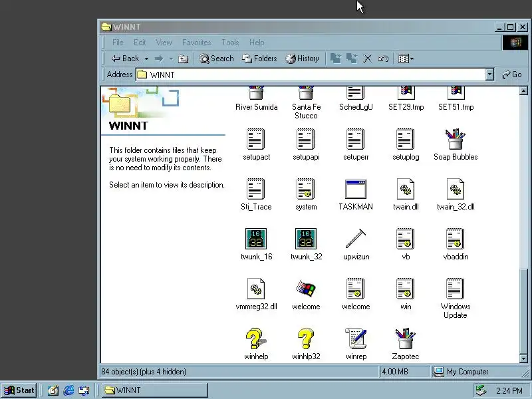This screenshot has height=399, width=532.
Task: Open the Edit menu
Action: point(140,43)
